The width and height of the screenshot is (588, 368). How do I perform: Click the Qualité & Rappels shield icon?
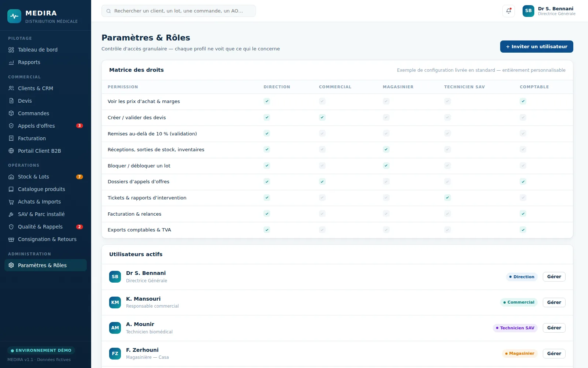(x=11, y=227)
